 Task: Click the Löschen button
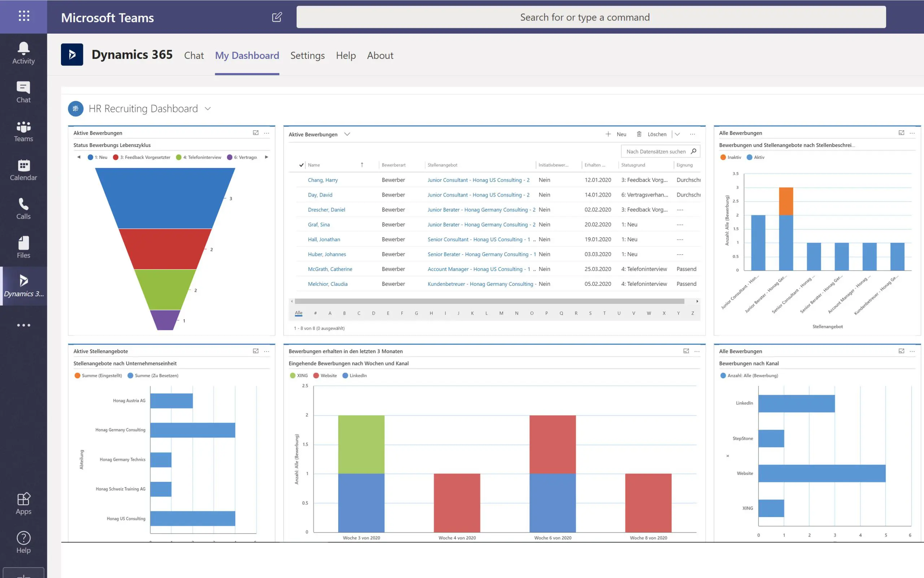(651, 134)
